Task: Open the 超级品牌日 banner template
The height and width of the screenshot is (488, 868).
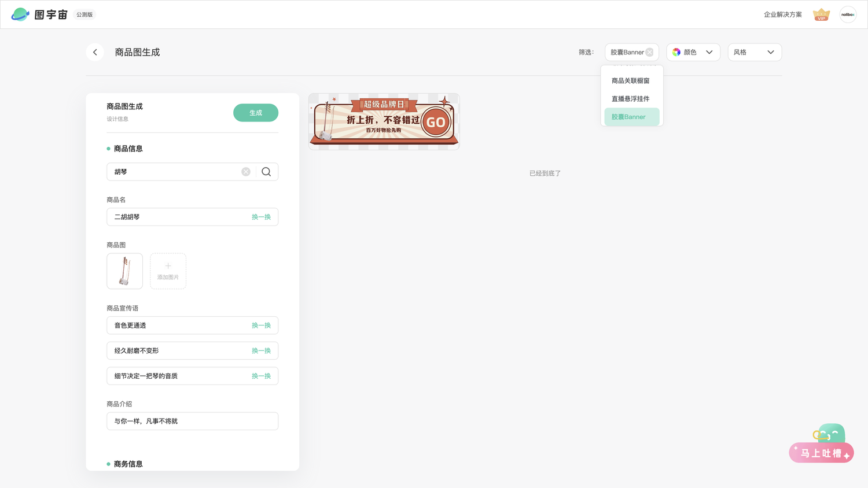Action: pos(384,121)
